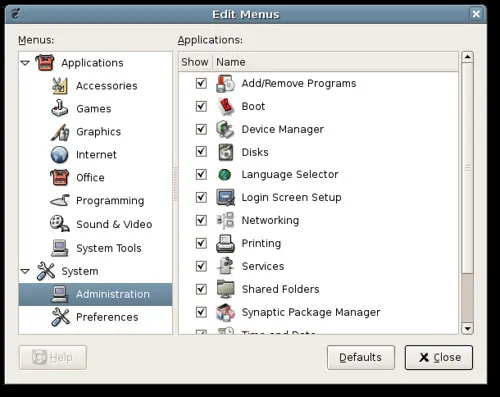Select the Shared Folders row text
The width and height of the screenshot is (500, 397).
pyautogui.click(x=281, y=289)
